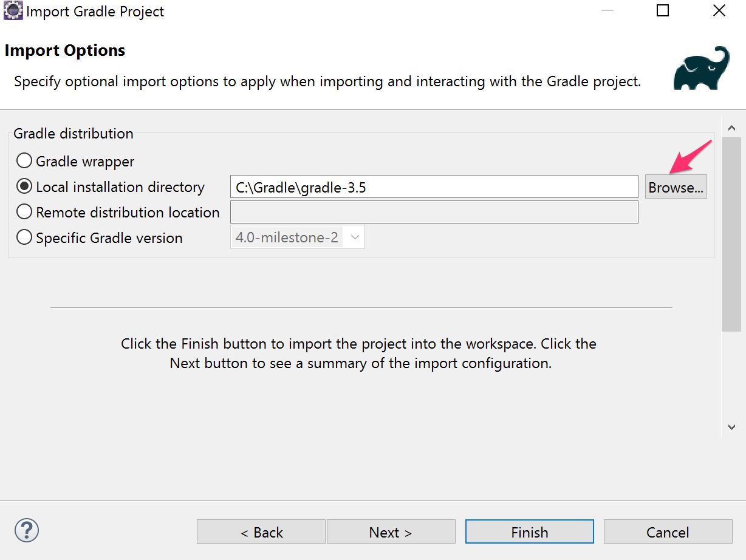Screen dimensions: 746x560
Task: Return with the Back button
Action: tap(261, 532)
